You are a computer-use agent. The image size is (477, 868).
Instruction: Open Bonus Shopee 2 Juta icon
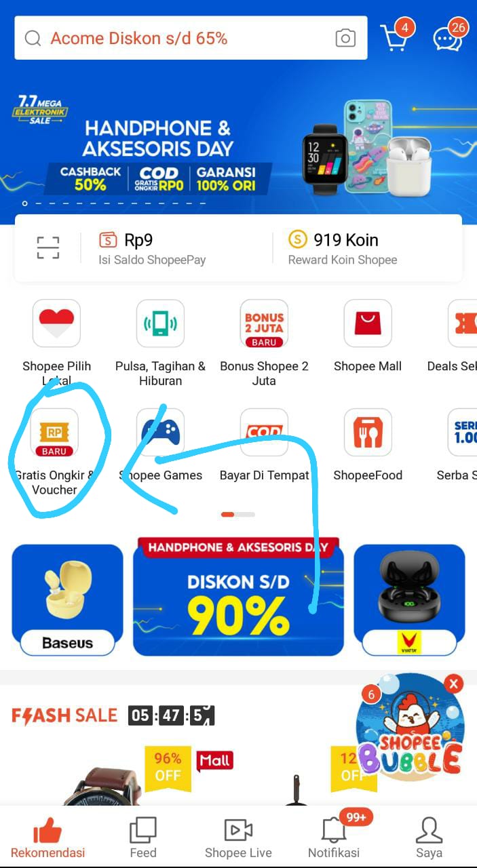coord(264,323)
